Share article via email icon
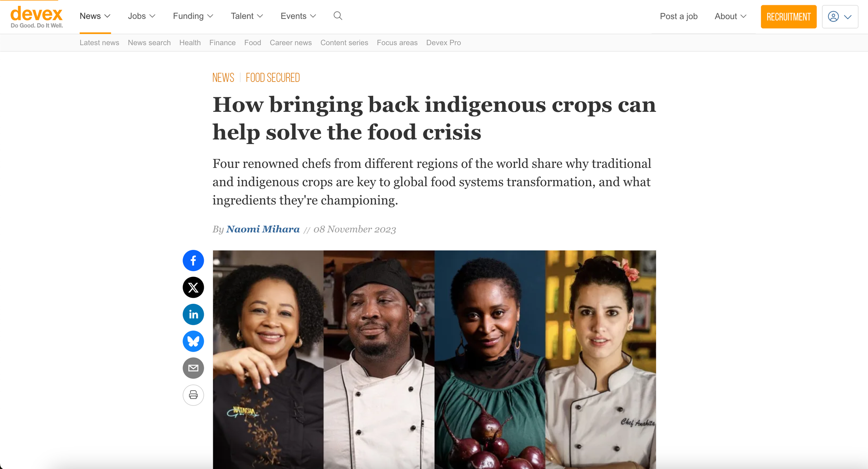The width and height of the screenshot is (868, 469). 193,368
